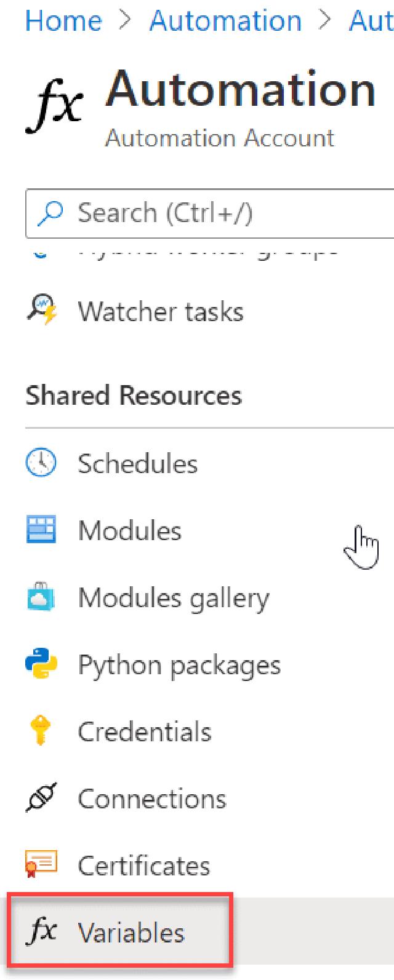Navigate to Home breadcrumb link
This screenshot has height=980, width=394.
click(x=63, y=21)
